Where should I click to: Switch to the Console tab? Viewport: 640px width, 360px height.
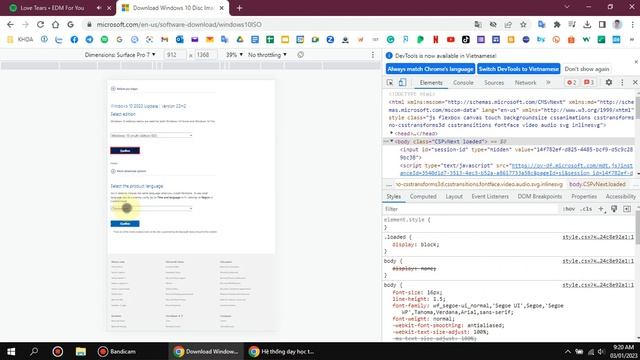click(x=463, y=82)
